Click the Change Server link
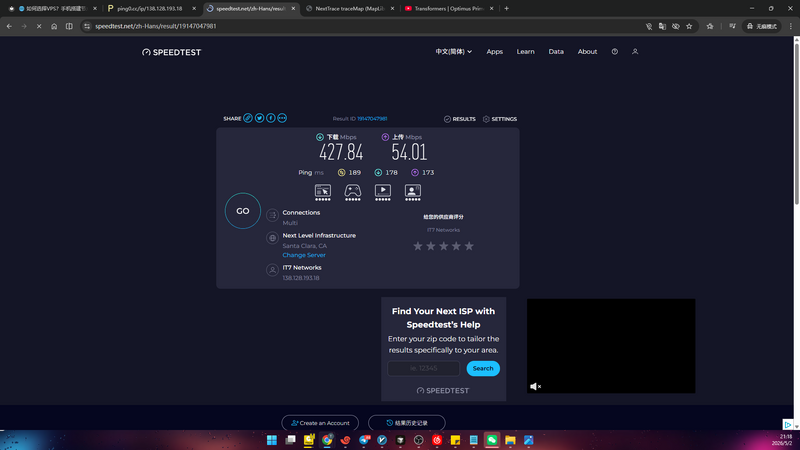Screen dimensions: 800x450 tap(304, 255)
